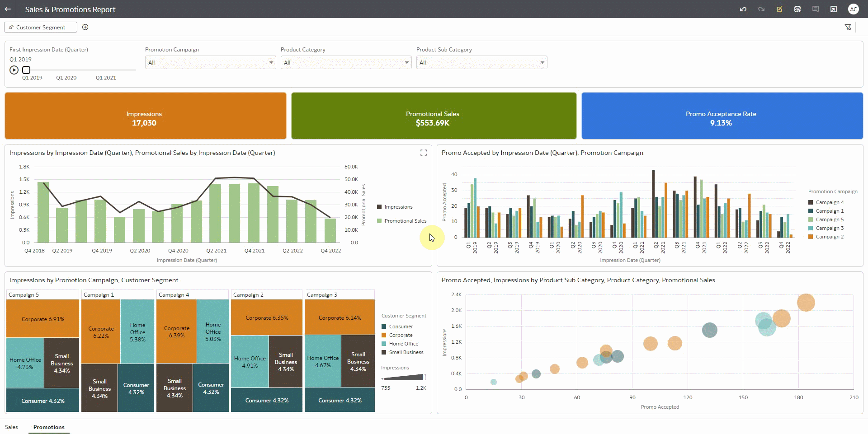
Task: Toggle Campaign 4 in the legend
Action: click(x=829, y=202)
